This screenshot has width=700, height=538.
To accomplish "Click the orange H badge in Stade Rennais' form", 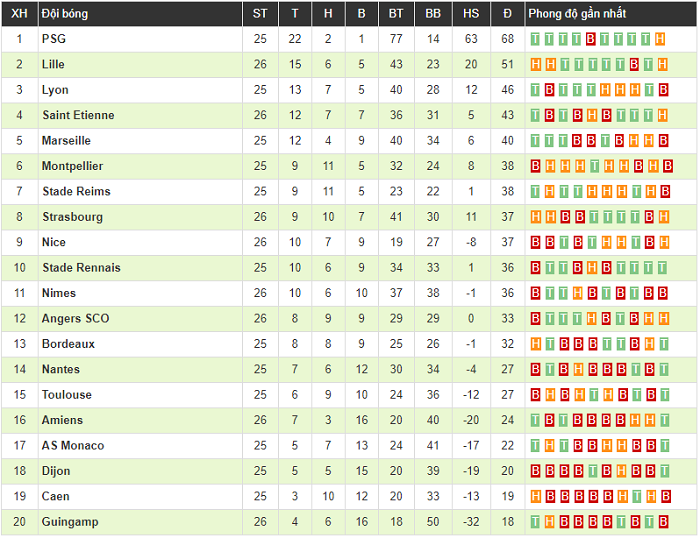I will (x=591, y=268).
